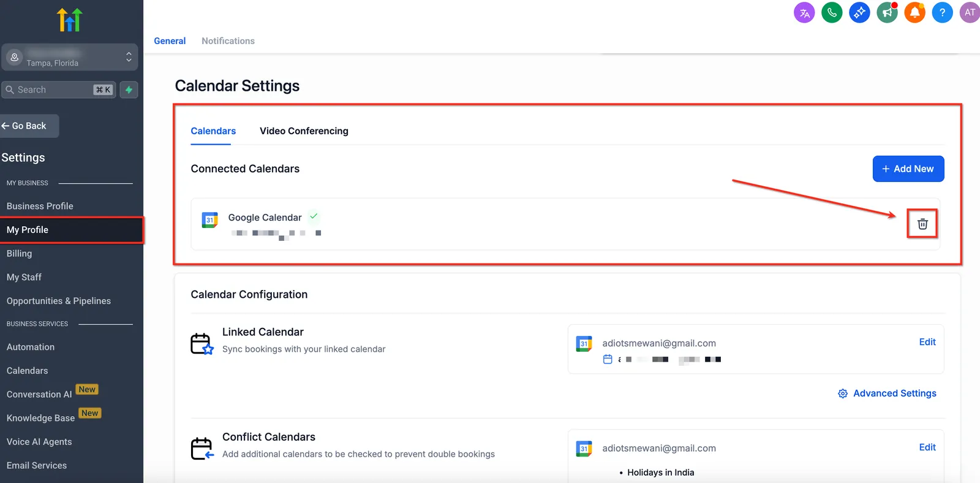Open the orange bell notifications icon
Screen dimensions: 980x483
(x=914, y=12)
